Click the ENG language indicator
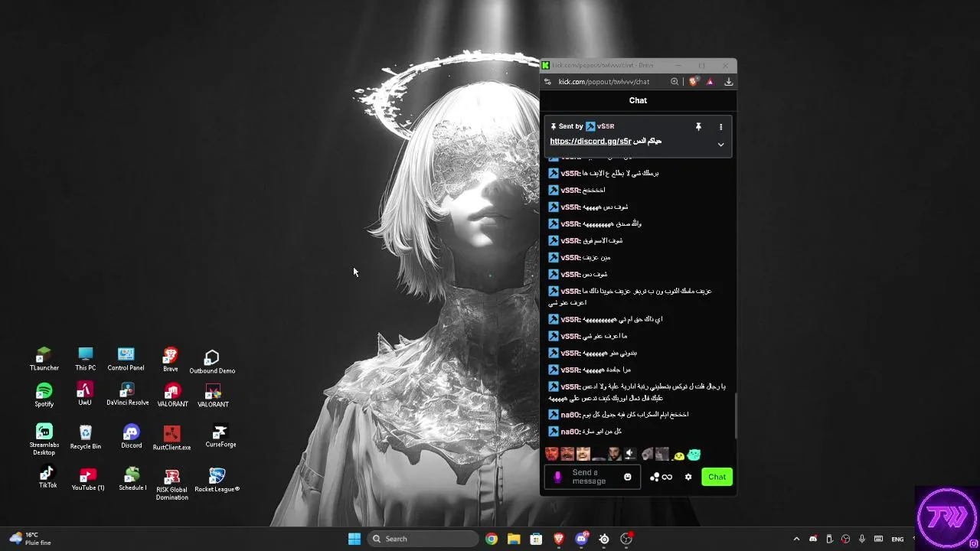This screenshot has width=980, height=551. 897,540
